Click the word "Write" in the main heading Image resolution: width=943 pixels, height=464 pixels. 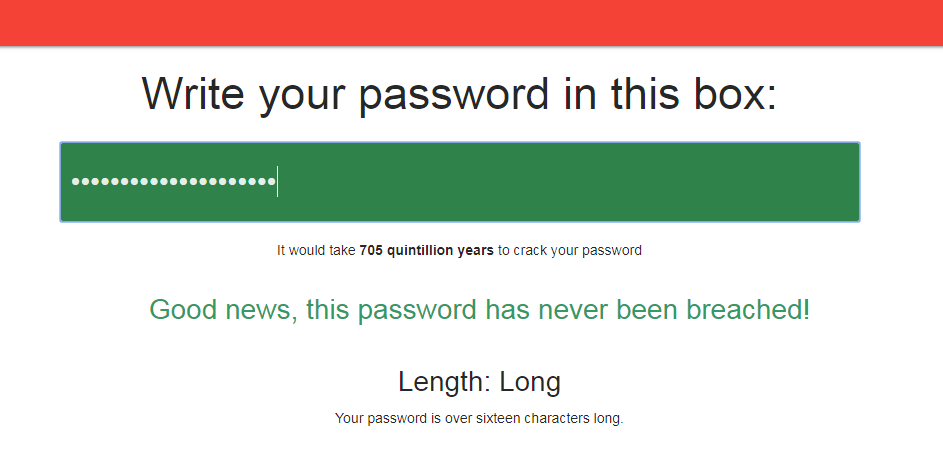193,94
